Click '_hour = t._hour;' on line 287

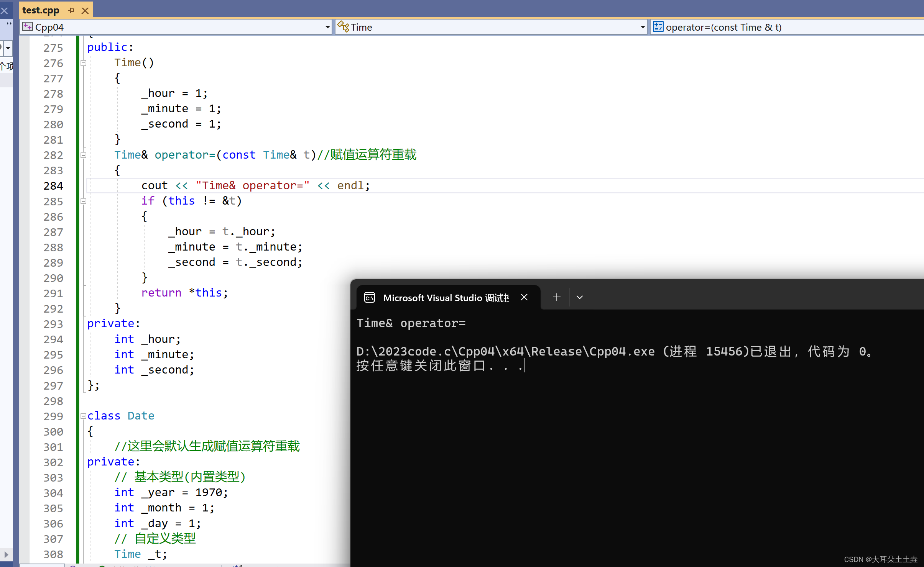tap(222, 231)
